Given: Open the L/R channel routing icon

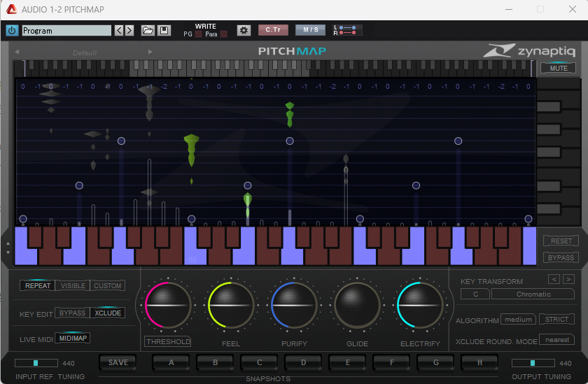Looking at the screenshot, I should coord(347,30).
